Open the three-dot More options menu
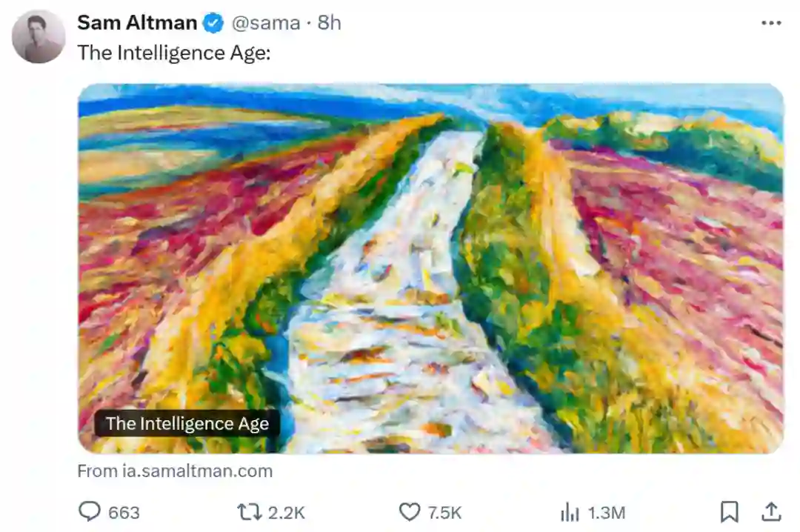 pyautogui.click(x=771, y=23)
